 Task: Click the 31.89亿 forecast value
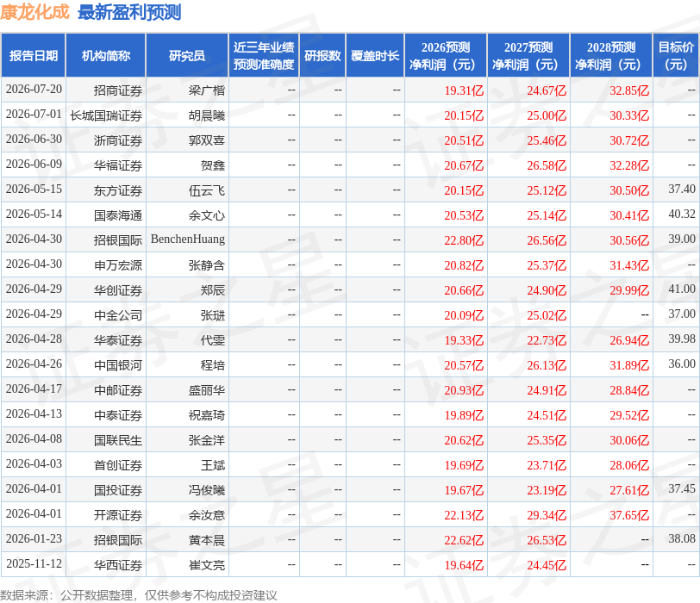tap(629, 365)
